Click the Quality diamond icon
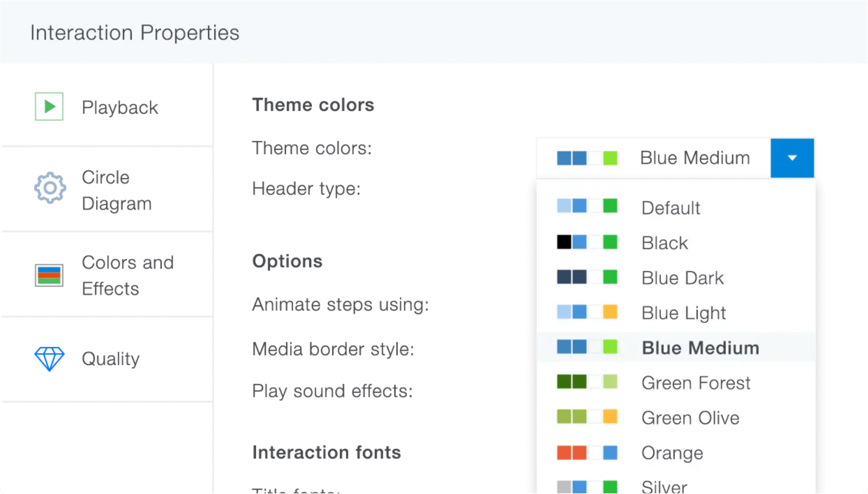868x494 pixels. click(x=49, y=359)
